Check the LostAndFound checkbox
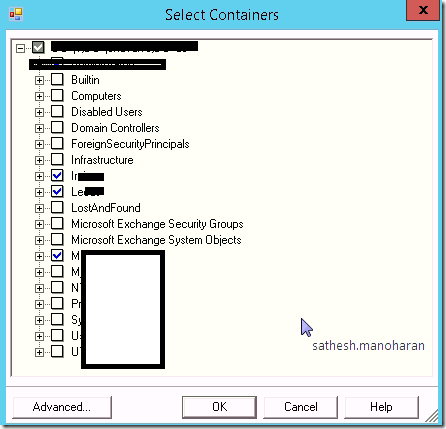Screen dimensions: 446x429 tap(57, 208)
